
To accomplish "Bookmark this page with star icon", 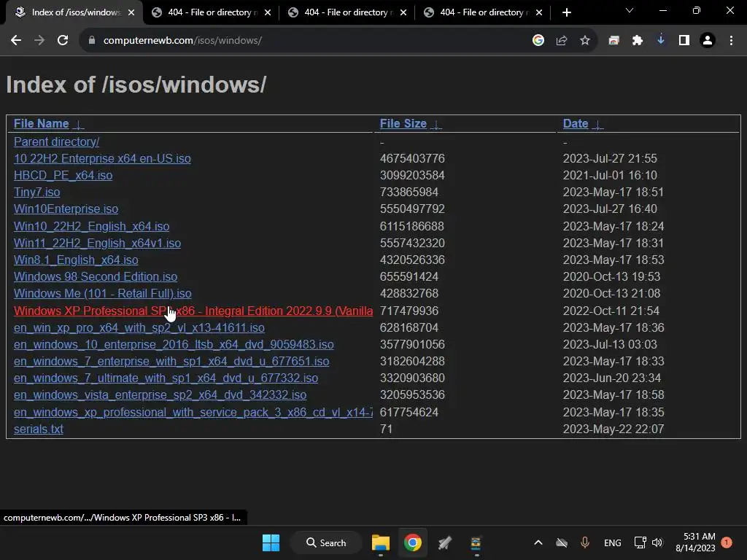I will 585,41.
